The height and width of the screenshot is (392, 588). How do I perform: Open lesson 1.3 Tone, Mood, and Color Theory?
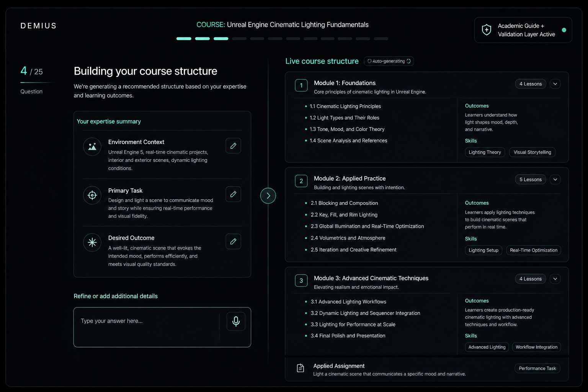[x=347, y=129]
